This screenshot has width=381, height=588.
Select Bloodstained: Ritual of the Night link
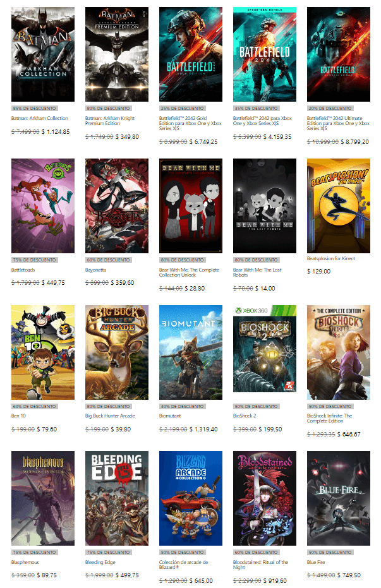(260, 565)
